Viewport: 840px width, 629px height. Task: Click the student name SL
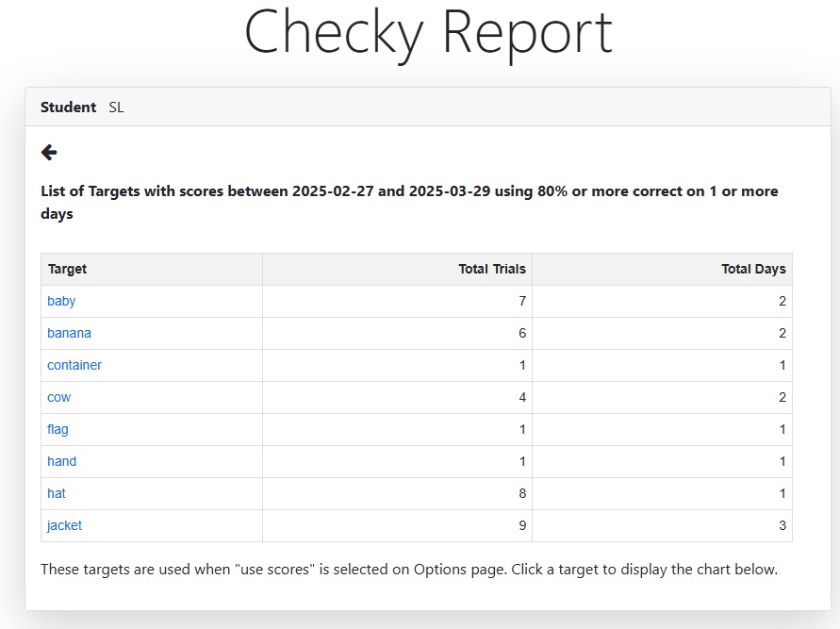pos(116,108)
